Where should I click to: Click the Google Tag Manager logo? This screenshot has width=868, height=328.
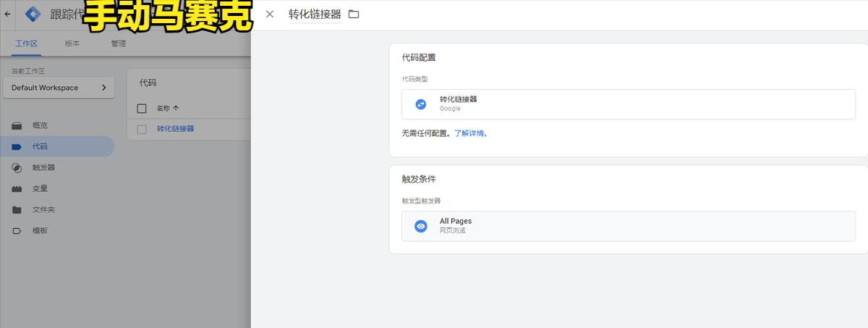[32, 14]
